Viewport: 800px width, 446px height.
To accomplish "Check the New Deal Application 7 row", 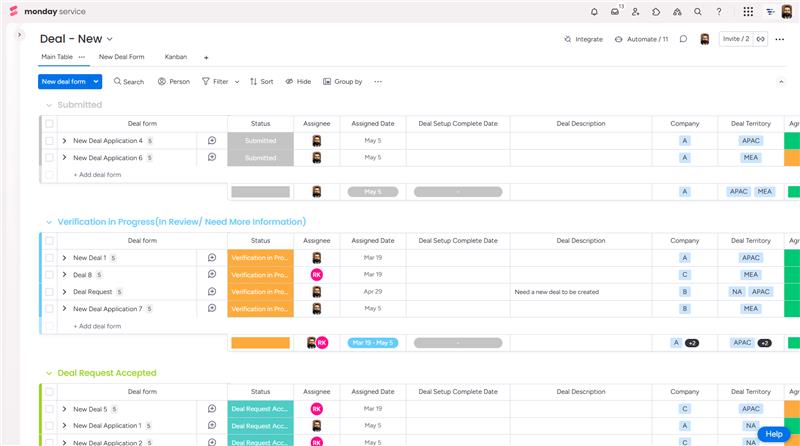I will pos(49,309).
